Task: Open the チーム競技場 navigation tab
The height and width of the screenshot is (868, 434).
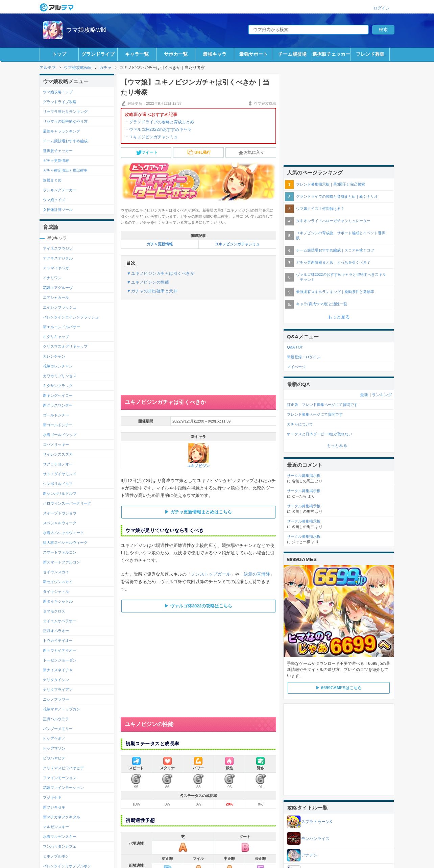Action: point(292,54)
